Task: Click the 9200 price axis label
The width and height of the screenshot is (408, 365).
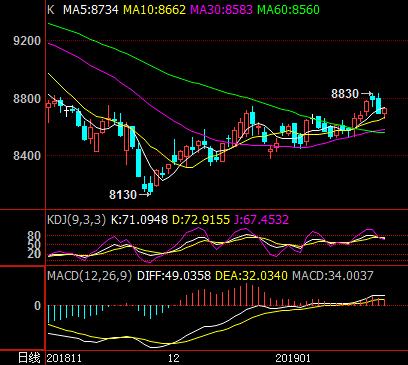Action: click(x=27, y=41)
